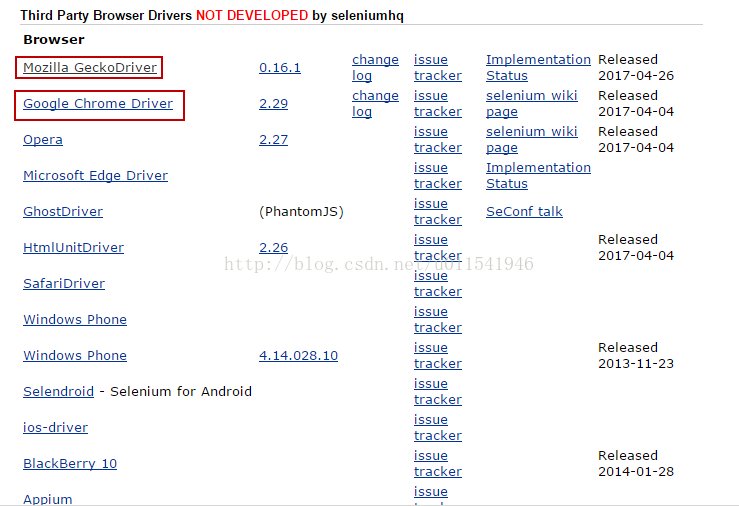Open issue tracker in HtmlUnitDriver row
Screen dimensions: 739x506
438,247
